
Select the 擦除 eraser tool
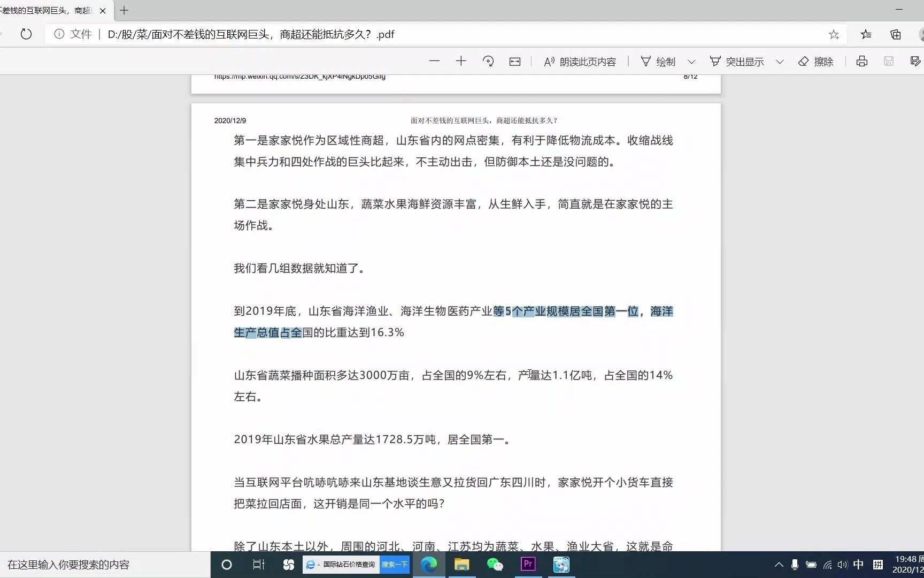click(815, 62)
